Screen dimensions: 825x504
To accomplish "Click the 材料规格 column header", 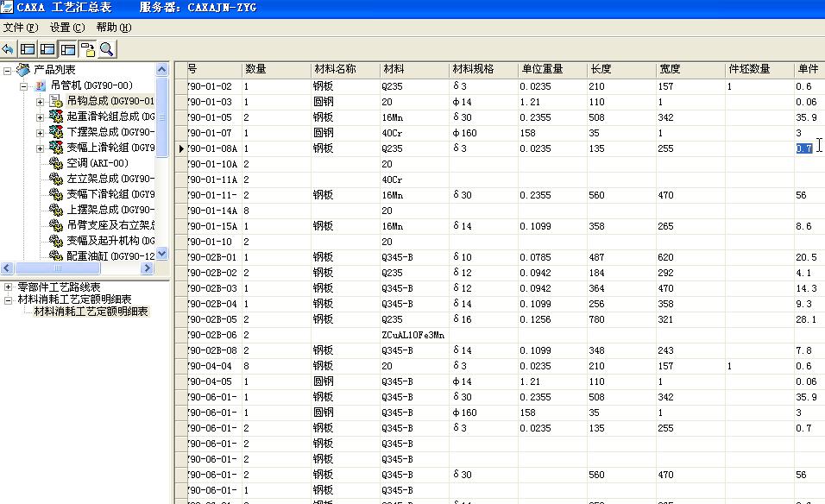I will tap(473, 69).
